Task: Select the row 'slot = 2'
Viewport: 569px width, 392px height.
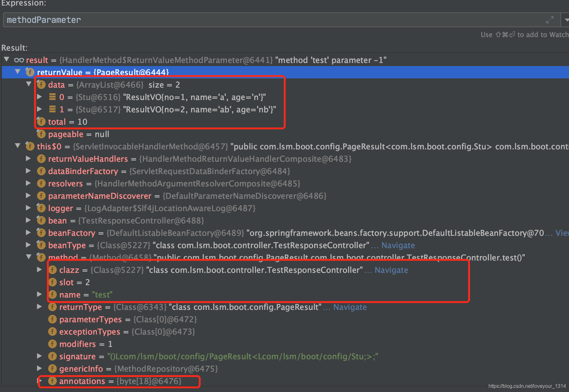Action: tap(285, 282)
